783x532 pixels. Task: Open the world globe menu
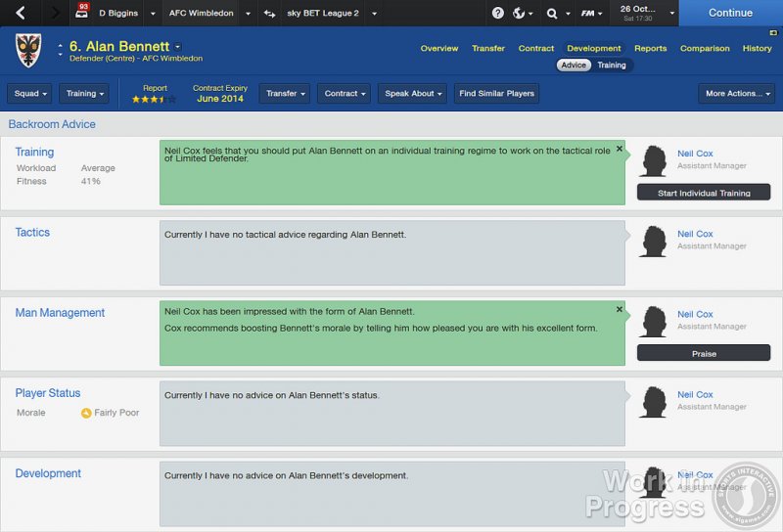tap(523, 13)
